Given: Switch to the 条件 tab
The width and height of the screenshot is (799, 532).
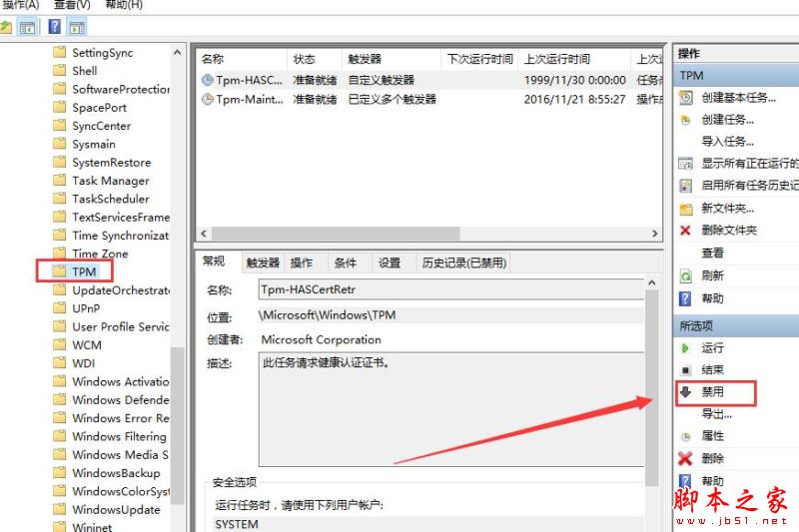Looking at the screenshot, I should 345,263.
